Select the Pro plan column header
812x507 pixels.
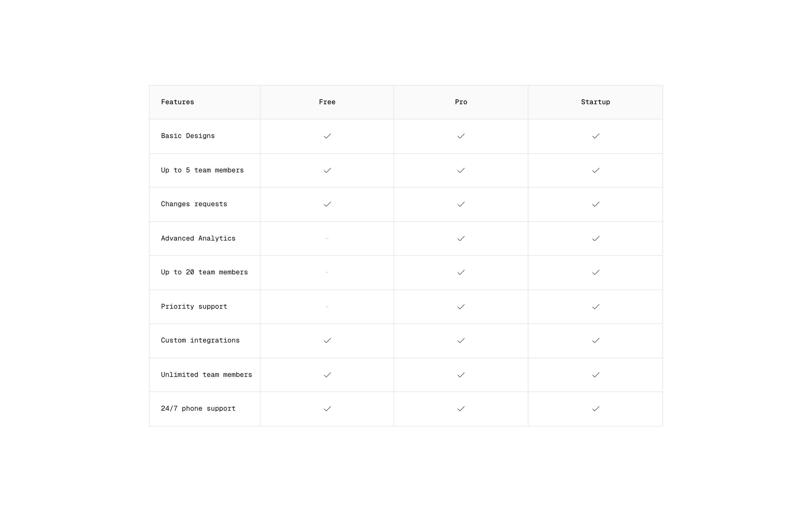[x=461, y=102]
